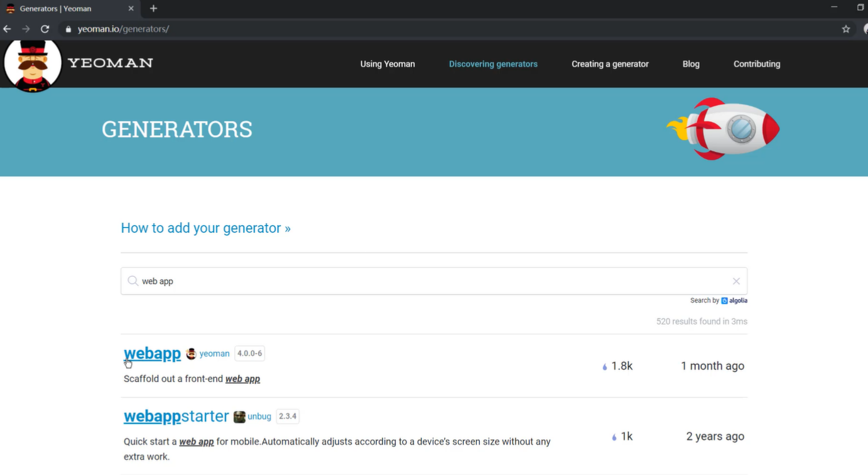Click the magnifier icon in the search box
868x475 pixels.
click(133, 281)
